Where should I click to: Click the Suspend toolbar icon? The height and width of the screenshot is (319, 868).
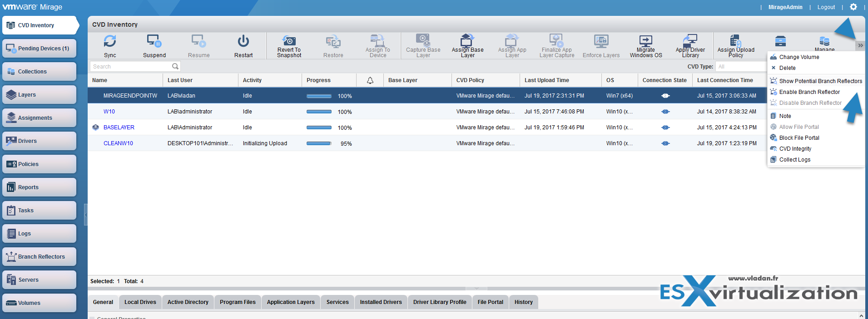154,41
